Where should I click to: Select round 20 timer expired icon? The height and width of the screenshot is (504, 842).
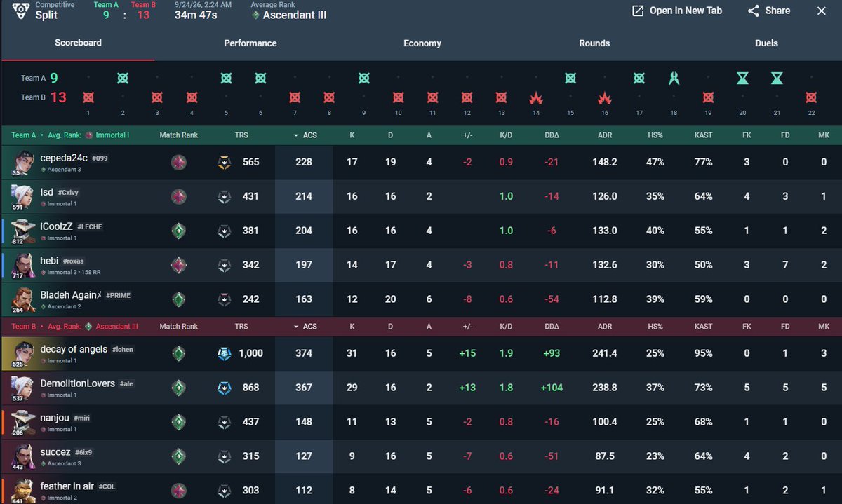click(742, 79)
